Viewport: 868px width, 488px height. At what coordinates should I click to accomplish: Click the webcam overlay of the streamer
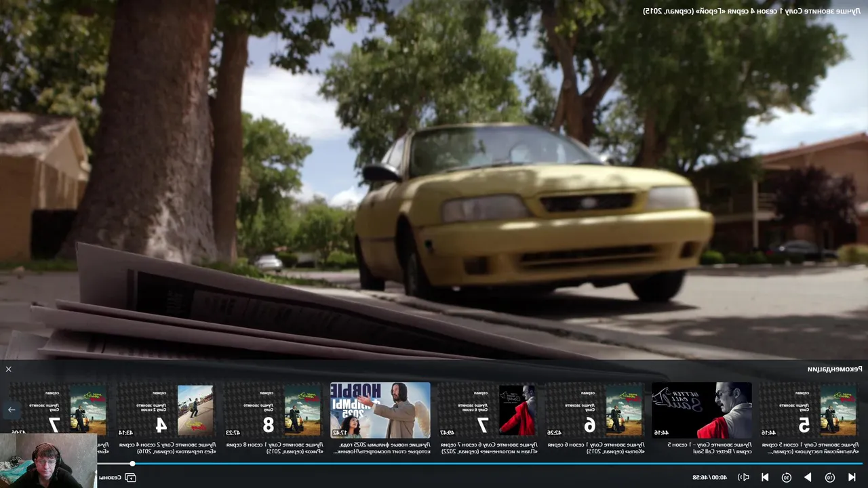[x=48, y=461]
